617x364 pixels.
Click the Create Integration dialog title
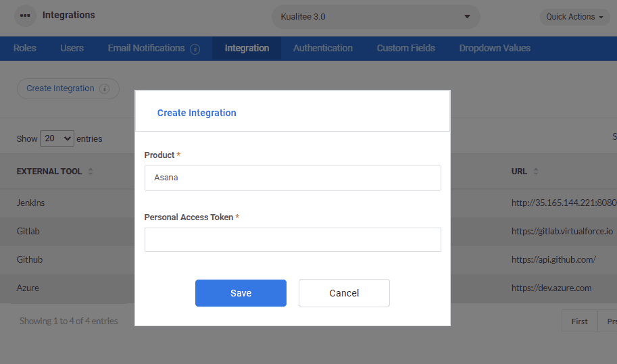[x=197, y=113]
